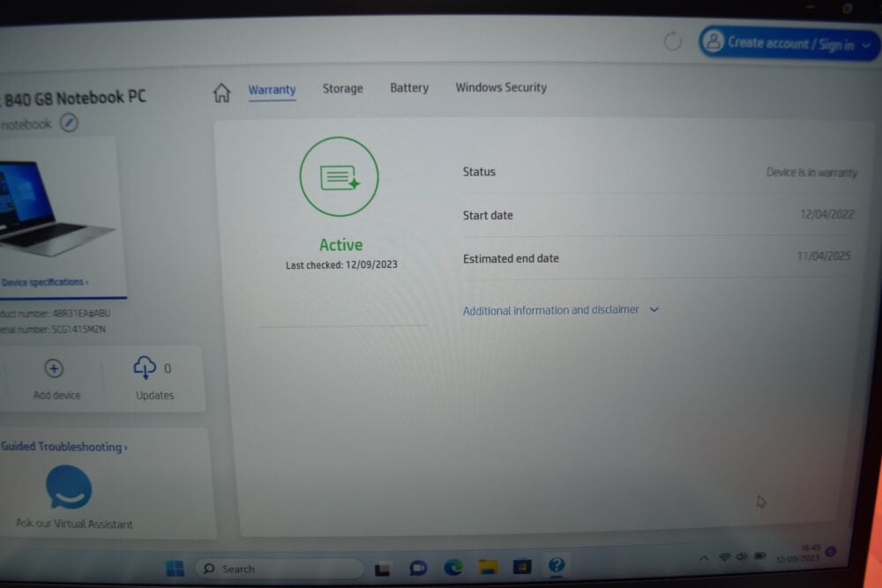The image size is (882, 588).
Task: Click 840 G8 Notebook PC title
Action: (x=75, y=99)
